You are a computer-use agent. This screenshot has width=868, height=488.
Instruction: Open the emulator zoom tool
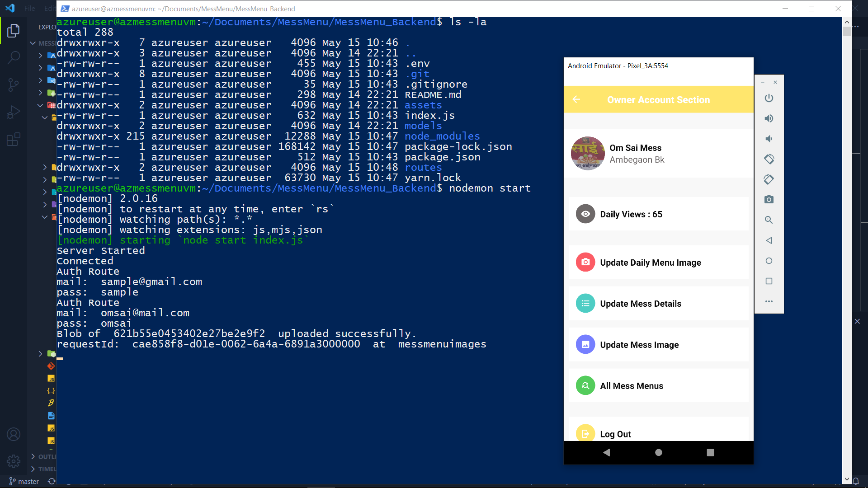click(769, 220)
